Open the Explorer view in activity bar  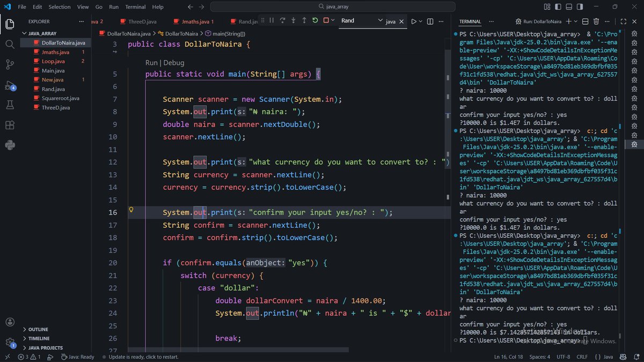coord(10,24)
